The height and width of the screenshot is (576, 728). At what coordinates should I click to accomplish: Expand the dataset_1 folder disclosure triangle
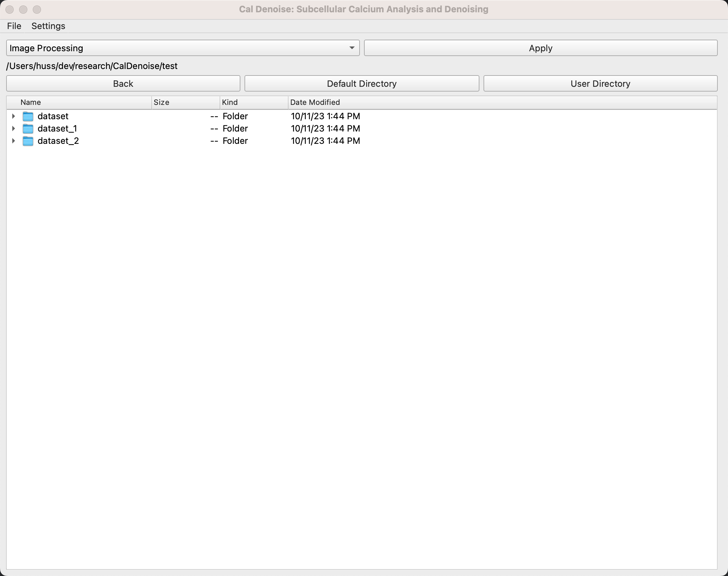click(x=13, y=128)
